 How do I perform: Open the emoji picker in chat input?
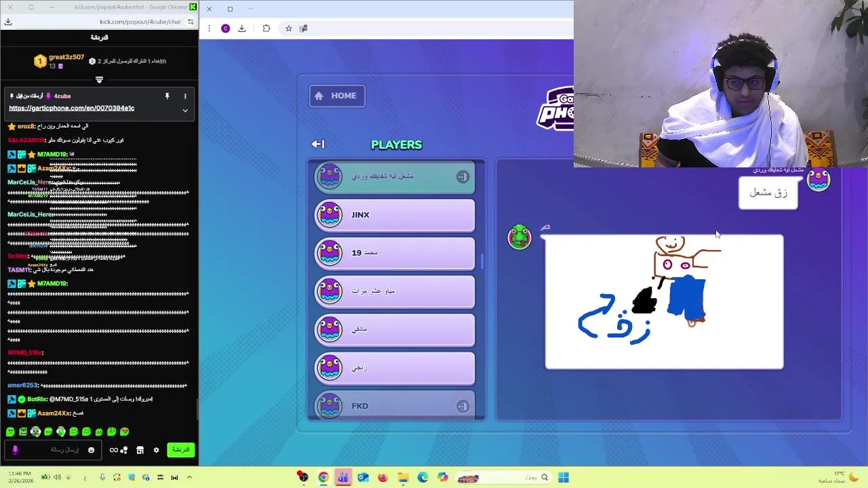pos(91,450)
